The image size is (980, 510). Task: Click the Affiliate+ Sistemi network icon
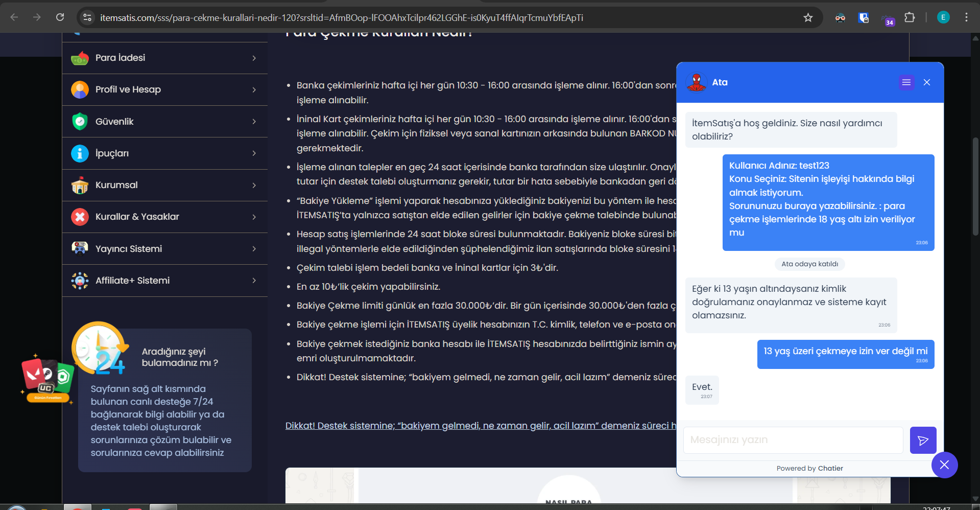click(80, 281)
